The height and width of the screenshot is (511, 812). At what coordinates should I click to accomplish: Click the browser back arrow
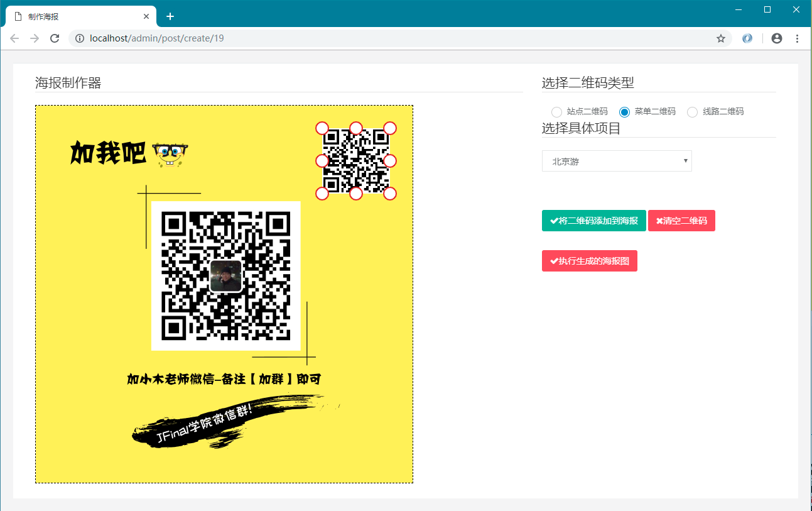(14, 38)
